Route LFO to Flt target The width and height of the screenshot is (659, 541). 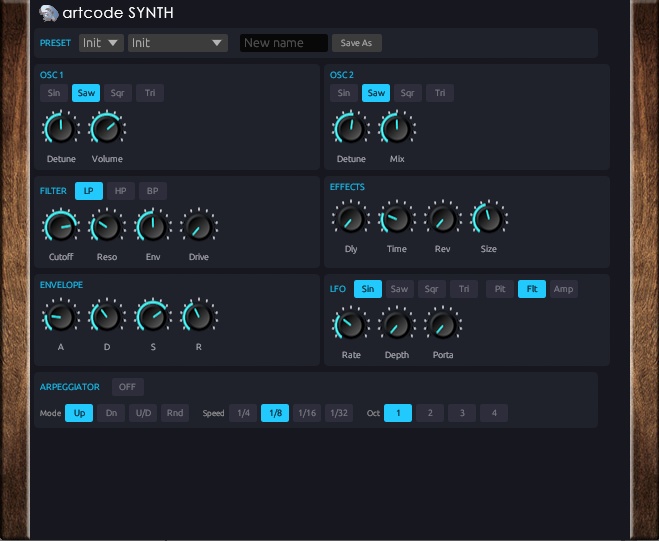click(532, 289)
